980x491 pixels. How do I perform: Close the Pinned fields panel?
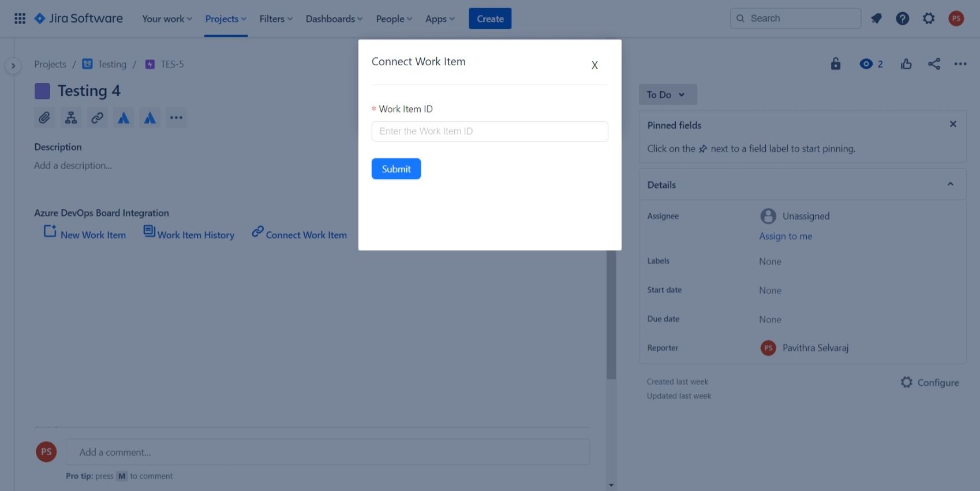[x=953, y=124]
